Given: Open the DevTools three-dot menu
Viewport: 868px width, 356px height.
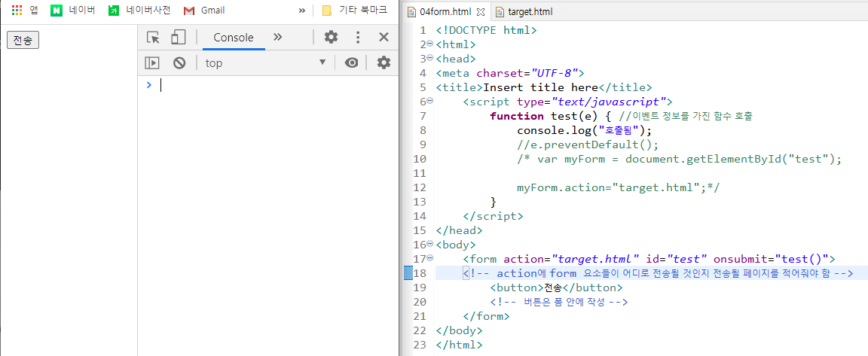Looking at the screenshot, I should (x=358, y=37).
